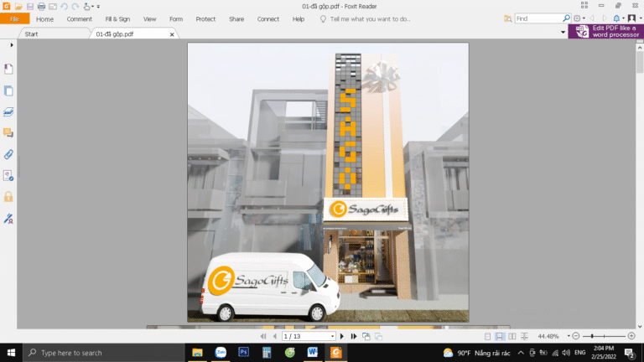
Task: Open the panel above the lock icon
Action: coord(8,176)
